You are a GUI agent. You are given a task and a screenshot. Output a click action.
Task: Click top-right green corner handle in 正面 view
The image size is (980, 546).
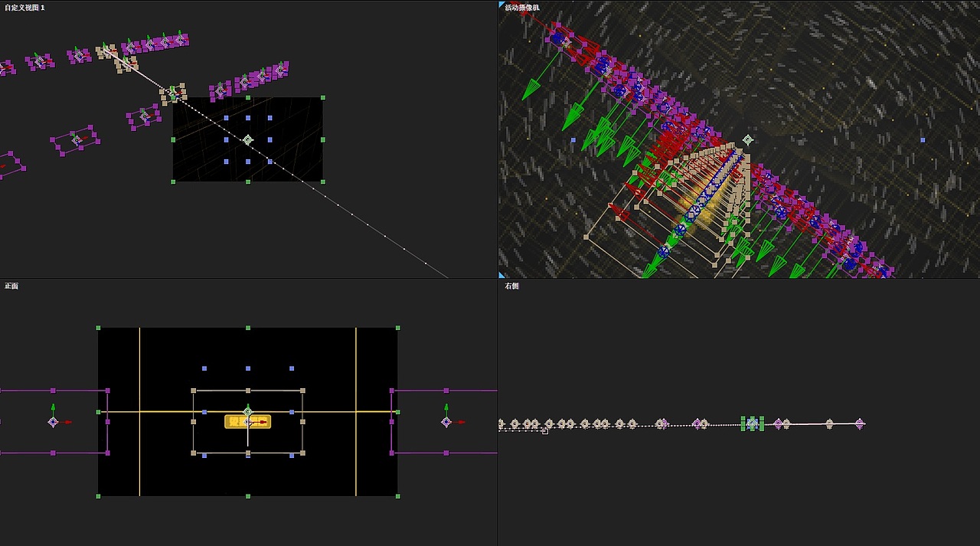point(397,328)
